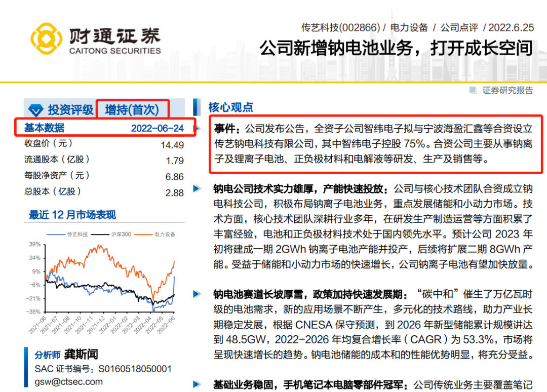Image resolution: width=547 pixels, height=392 pixels.
Task: Click the 电力设备 orange legend entry
Action: click(155, 234)
